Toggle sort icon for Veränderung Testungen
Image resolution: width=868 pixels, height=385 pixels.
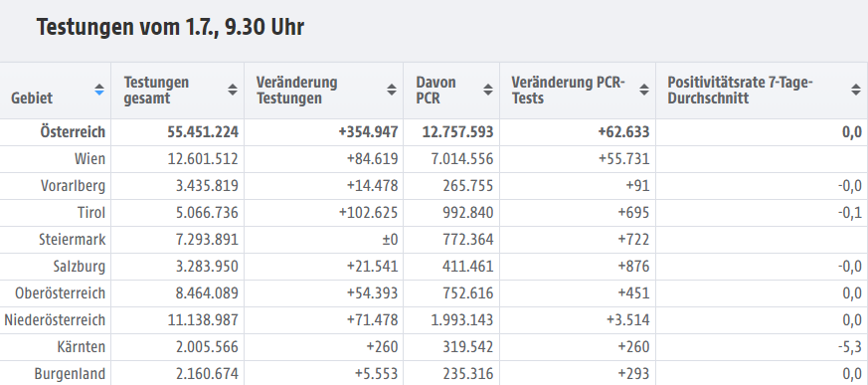392,90
